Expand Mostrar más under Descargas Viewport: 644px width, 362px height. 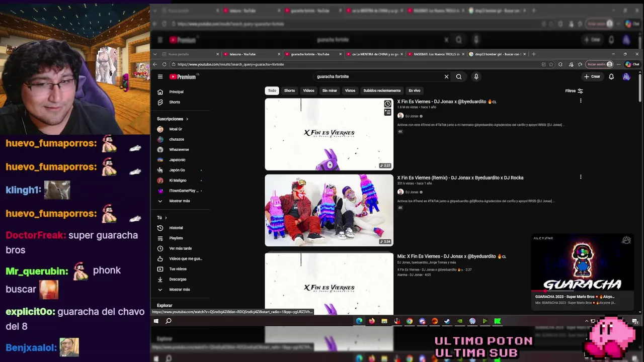(180, 290)
